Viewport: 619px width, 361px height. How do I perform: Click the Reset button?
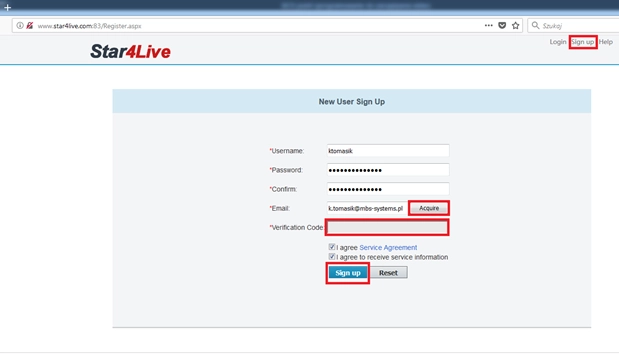click(x=388, y=273)
